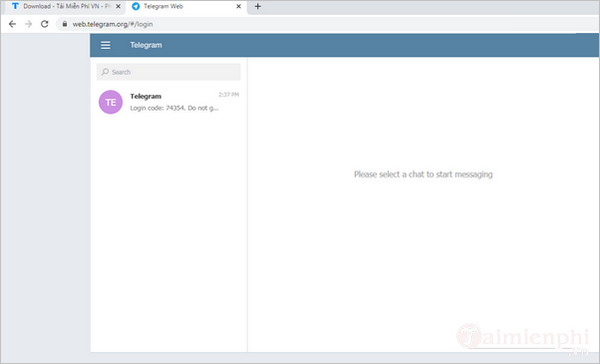
Task: Click the lock icon in address bar
Action: tap(65, 24)
